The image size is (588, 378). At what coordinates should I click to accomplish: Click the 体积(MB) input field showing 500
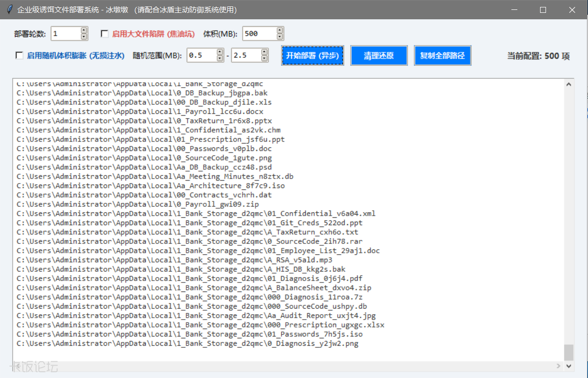coord(258,34)
